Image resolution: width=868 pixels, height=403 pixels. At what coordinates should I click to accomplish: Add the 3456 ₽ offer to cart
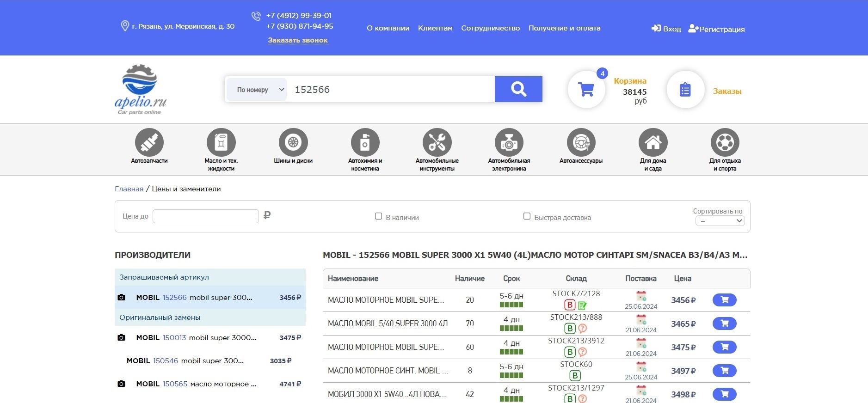pos(725,300)
